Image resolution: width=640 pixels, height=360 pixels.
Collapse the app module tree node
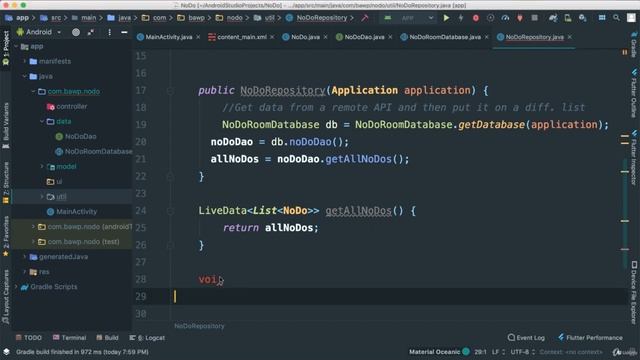16,47
